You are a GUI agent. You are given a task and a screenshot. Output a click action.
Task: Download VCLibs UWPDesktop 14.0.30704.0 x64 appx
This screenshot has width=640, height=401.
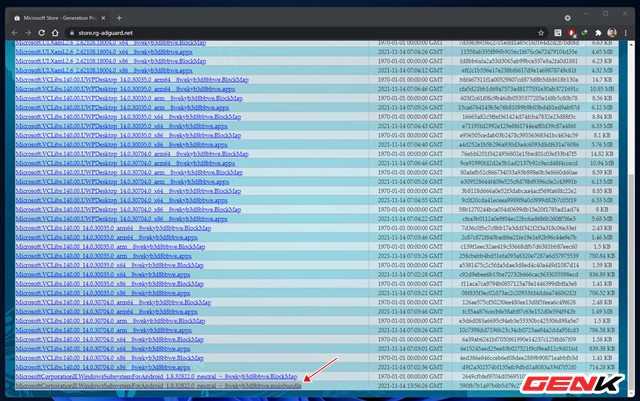coord(122,200)
